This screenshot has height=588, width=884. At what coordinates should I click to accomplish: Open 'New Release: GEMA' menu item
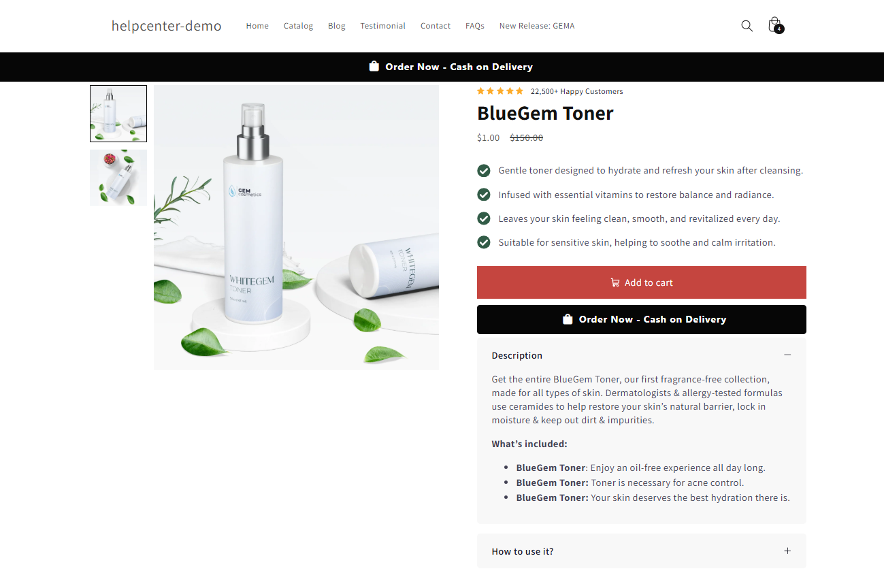(x=537, y=26)
